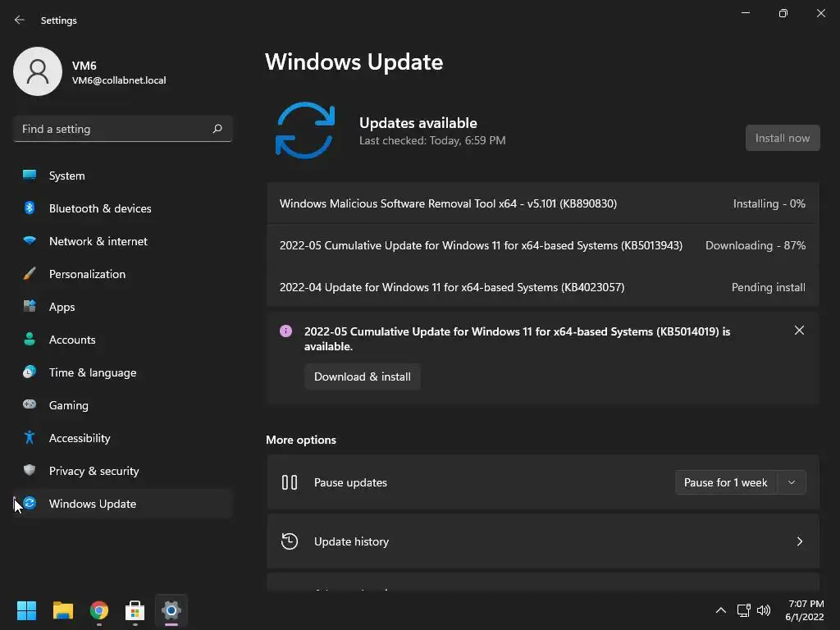Viewport: 840px width, 630px height.
Task: Click the Installing - 0% status
Action: point(769,203)
